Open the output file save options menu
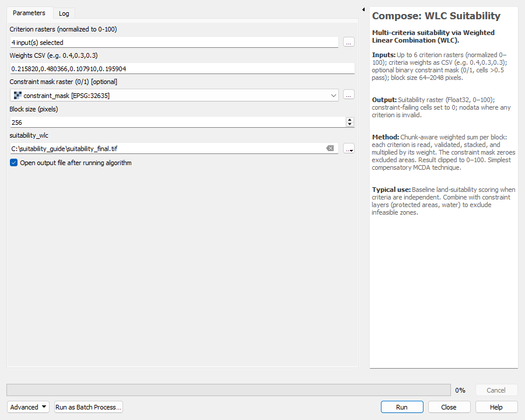The height and width of the screenshot is (420, 525). pos(349,148)
